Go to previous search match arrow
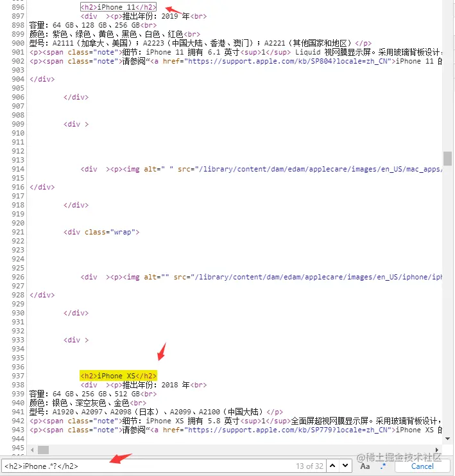The image size is (455, 476). (332, 466)
